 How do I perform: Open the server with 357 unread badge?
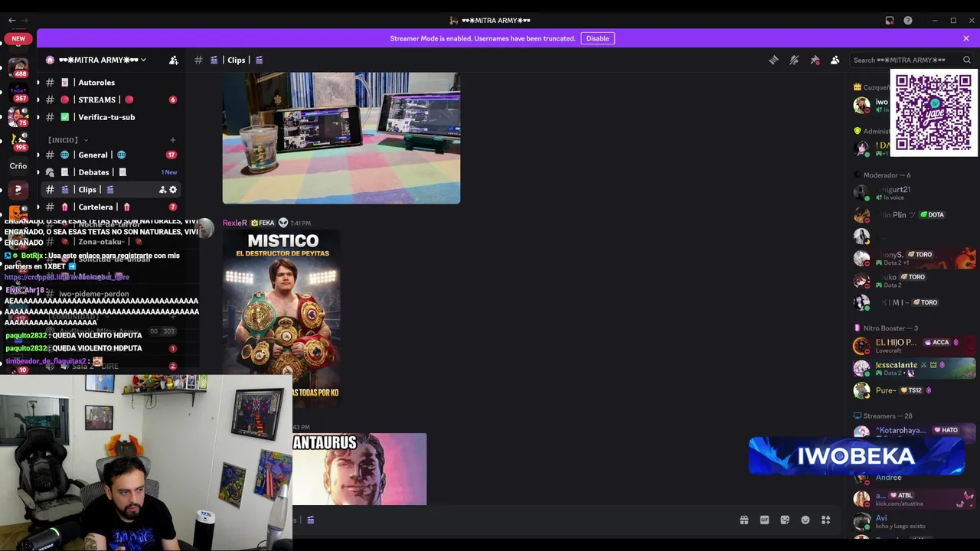tap(18, 92)
